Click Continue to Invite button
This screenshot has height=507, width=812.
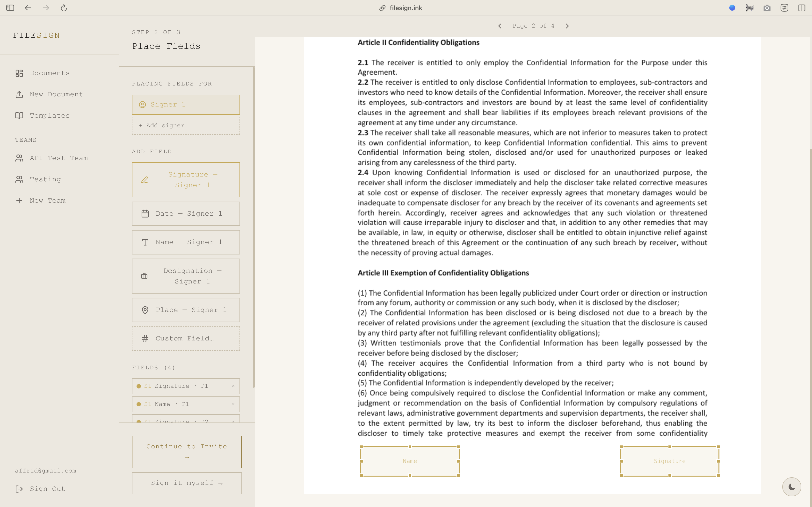(187, 452)
